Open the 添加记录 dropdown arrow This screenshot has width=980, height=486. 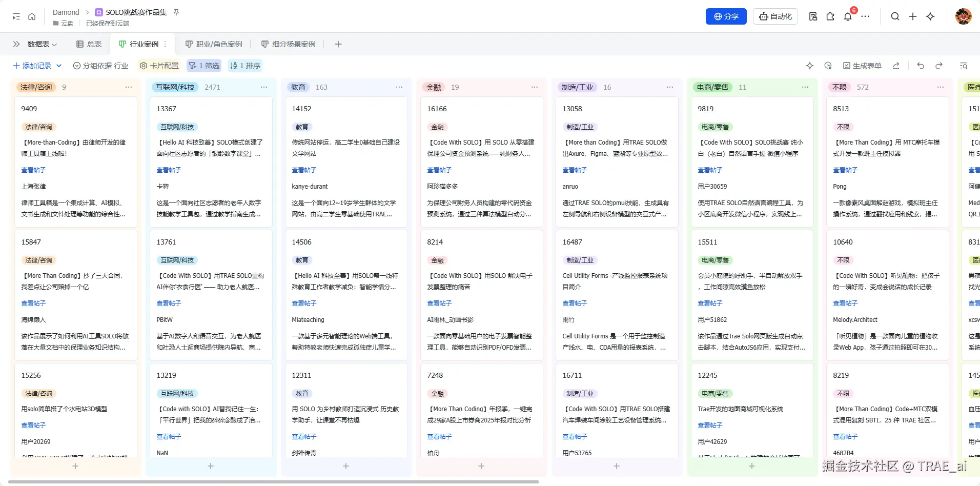[x=59, y=66]
